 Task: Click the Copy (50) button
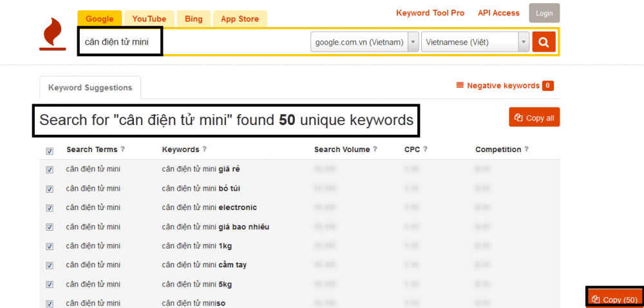coord(614,299)
